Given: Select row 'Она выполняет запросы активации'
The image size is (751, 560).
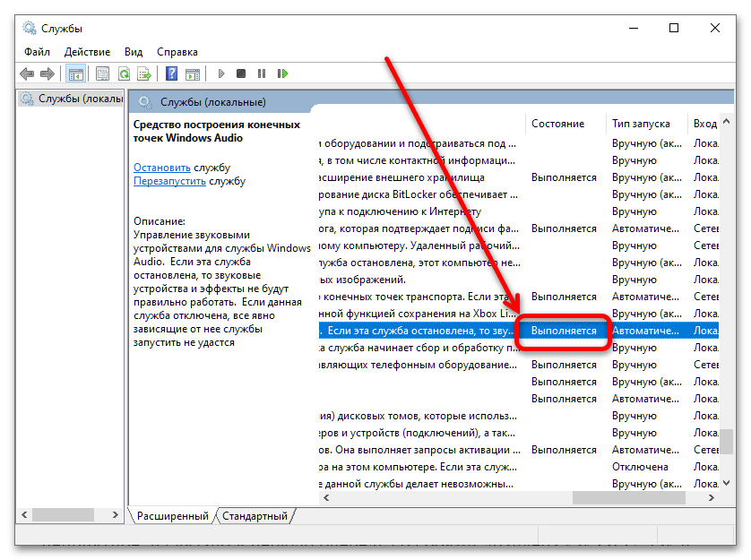Looking at the screenshot, I should 519,450.
